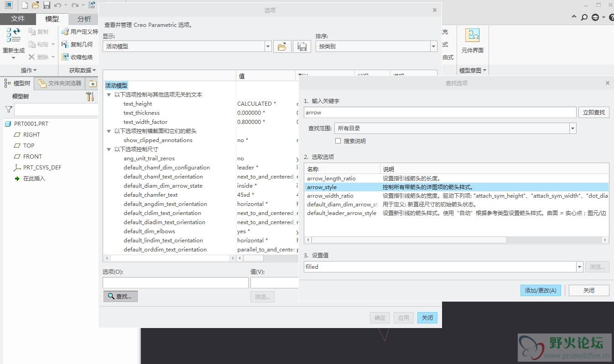614x364 pixels.
Task: Click the small regenerate icon in quick access toolbar
Action: (92, 5)
